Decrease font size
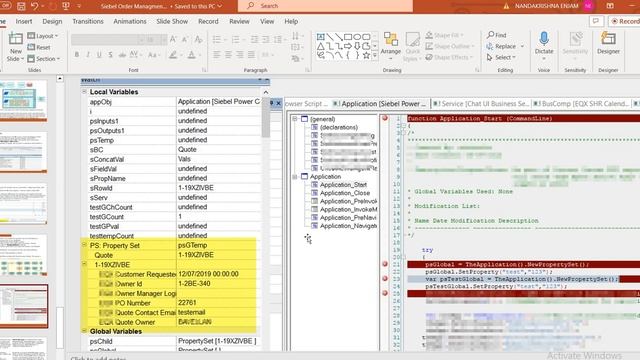The height and width of the screenshot is (360, 640). point(185,39)
